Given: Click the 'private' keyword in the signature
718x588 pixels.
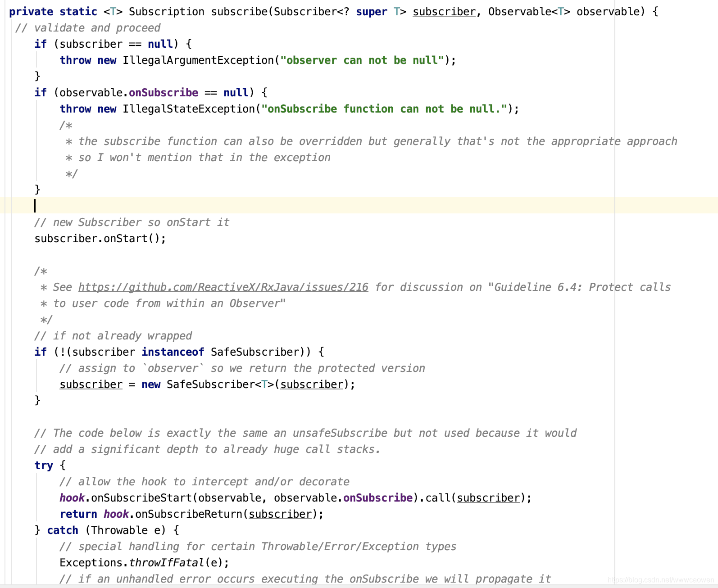Looking at the screenshot, I should 31,12.
